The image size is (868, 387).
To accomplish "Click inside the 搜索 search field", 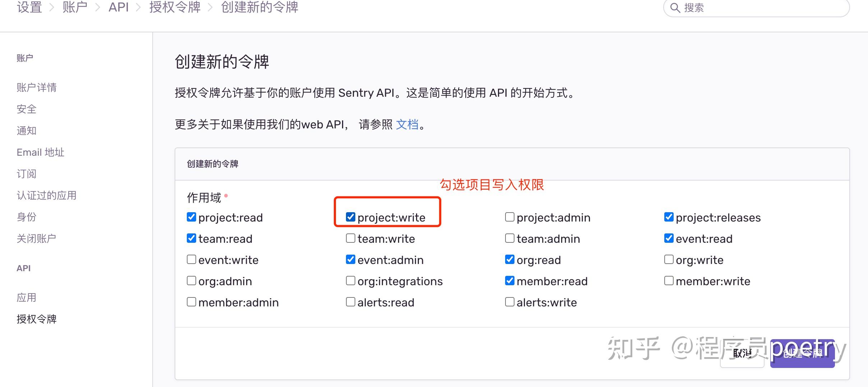I will point(754,8).
